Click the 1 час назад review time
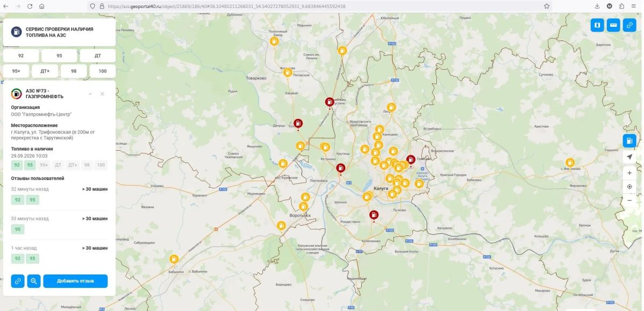This screenshot has height=311, width=644. coord(24,248)
